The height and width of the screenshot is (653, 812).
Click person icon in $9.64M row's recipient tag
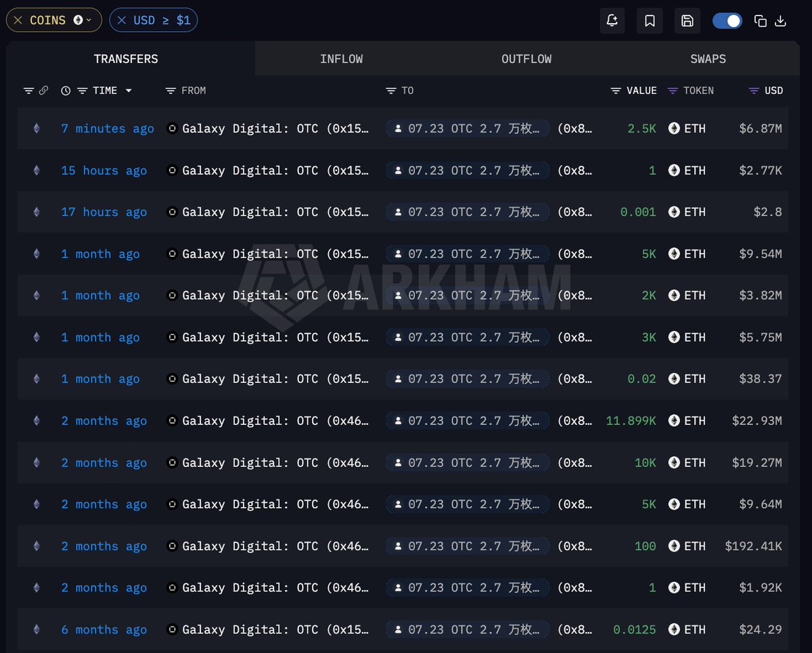398,504
